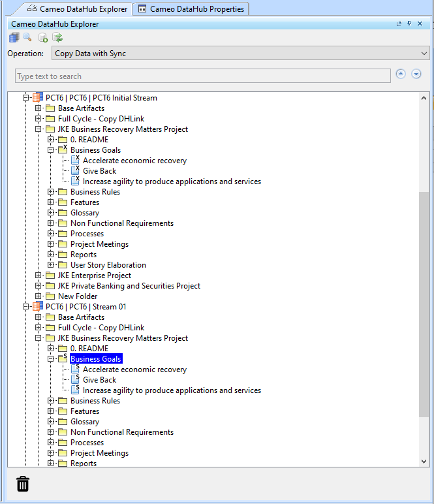Click the pin panel icon

point(409,24)
